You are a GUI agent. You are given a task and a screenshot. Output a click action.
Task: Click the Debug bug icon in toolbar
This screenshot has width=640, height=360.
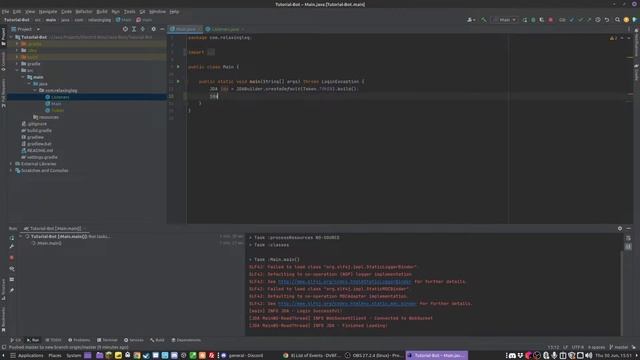(x=533, y=20)
